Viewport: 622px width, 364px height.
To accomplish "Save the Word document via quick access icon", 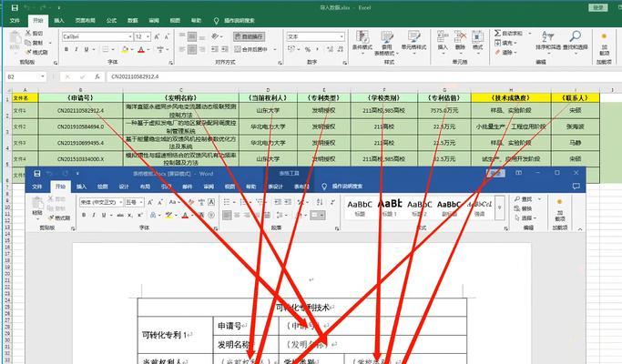I will coord(37,174).
